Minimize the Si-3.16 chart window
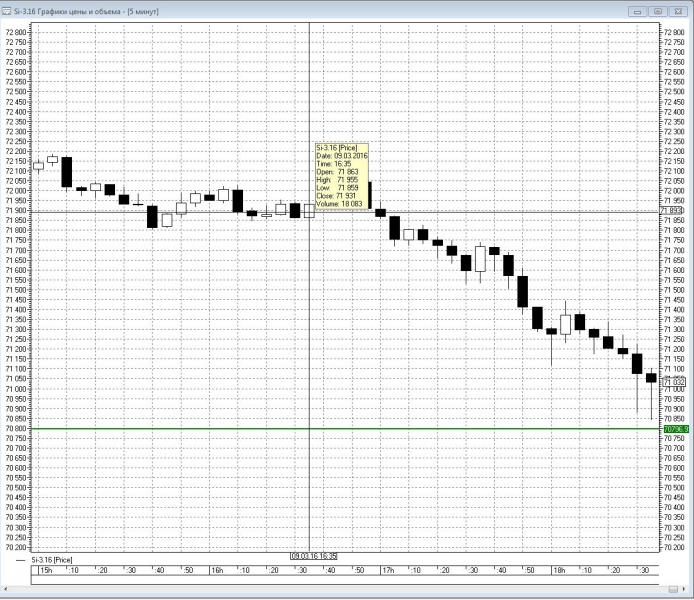The height and width of the screenshot is (600, 694). [x=638, y=12]
